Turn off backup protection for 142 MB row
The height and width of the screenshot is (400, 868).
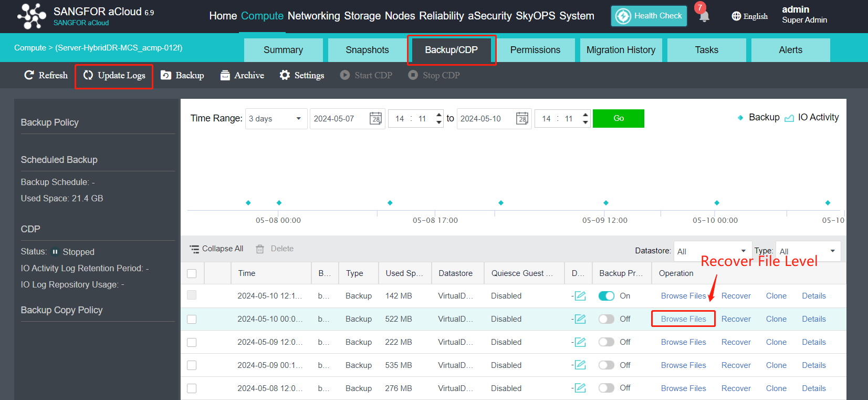[x=606, y=296]
